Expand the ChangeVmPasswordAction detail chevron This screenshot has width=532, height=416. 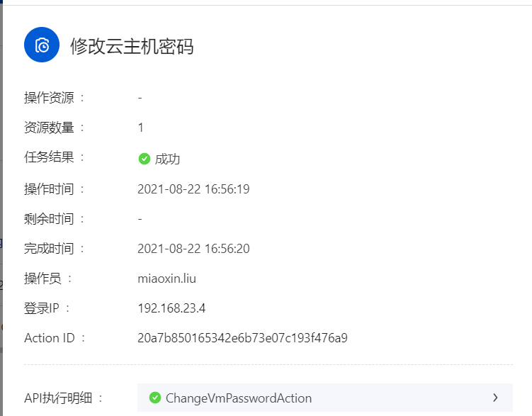click(495, 398)
